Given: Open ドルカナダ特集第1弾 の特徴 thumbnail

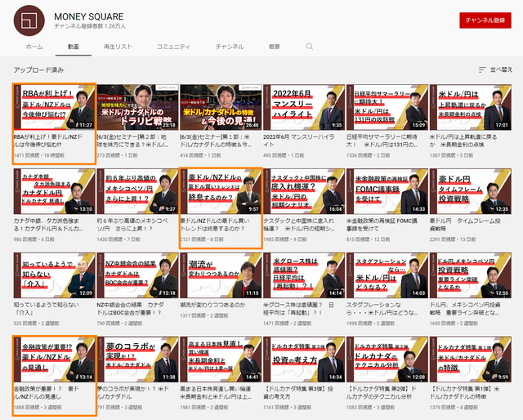Looking at the screenshot, I should pos(471,360).
